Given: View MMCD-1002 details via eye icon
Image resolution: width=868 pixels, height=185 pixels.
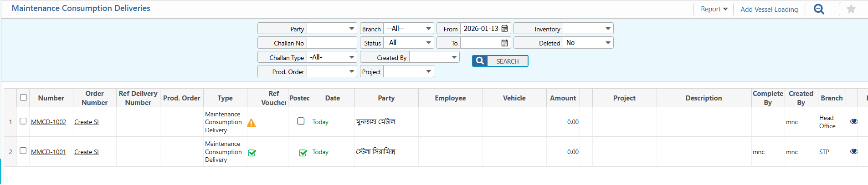Looking at the screenshot, I should pyautogui.click(x=854, y=121).
